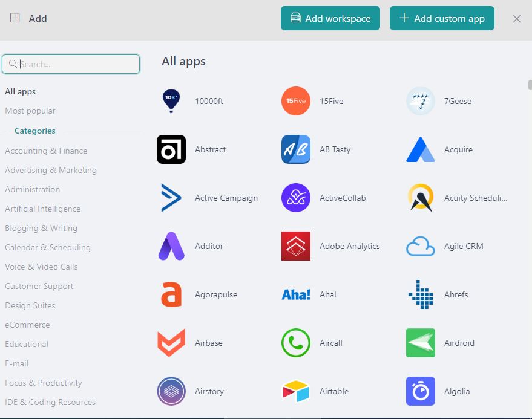Click the app list scrollbar thumb
Image resolution: width=532 pixels, height=419 pixels.
pyautogui.click(x=530, y=85)
